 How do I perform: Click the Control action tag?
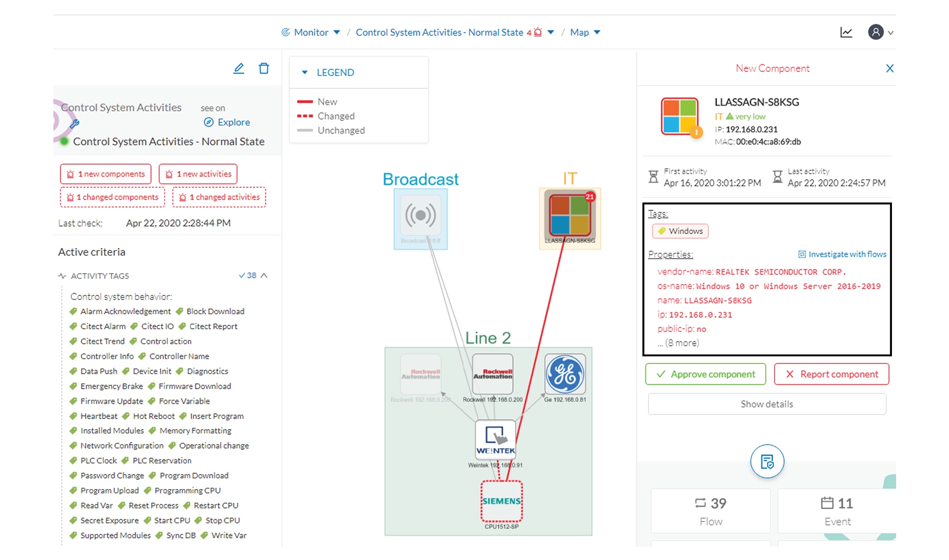pyautogui.click(x=161, y=341)
